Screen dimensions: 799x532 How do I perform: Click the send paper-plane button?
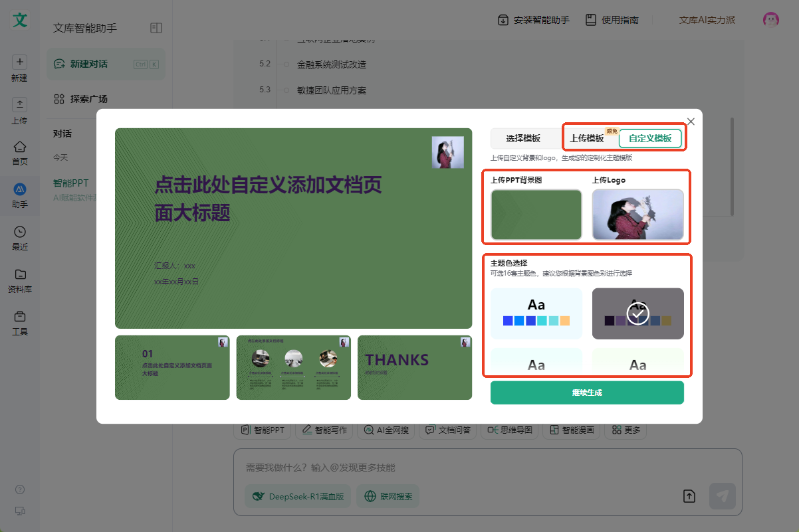click(723, 495)
